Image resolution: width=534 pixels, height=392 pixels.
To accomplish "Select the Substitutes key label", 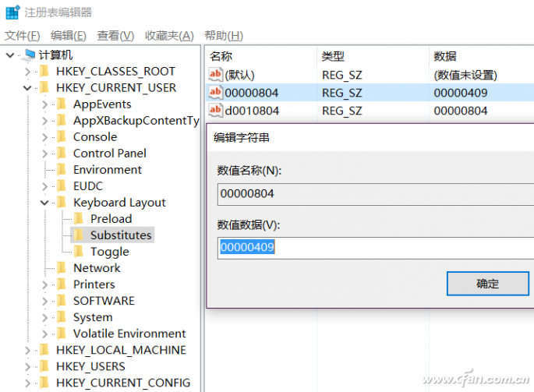I will click(x=121, y=235).
